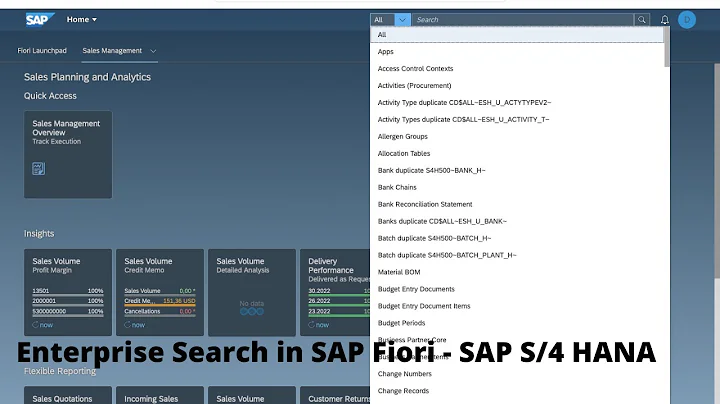The image size is (720, 404).
Task: Select Activity Types duplicate CD$ALL~ESH_U_ACTIVITY_T~
Action: pyautogui.click(x=517, y=119)
